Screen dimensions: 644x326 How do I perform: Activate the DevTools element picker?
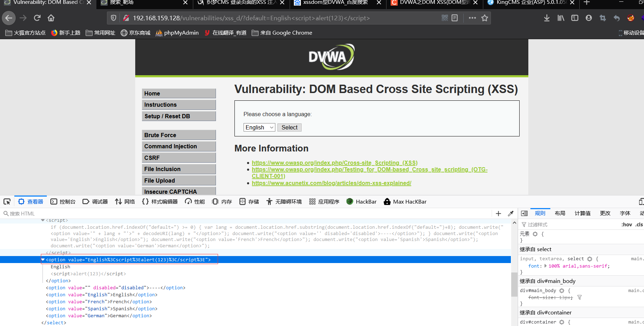(x=7, y=202)
